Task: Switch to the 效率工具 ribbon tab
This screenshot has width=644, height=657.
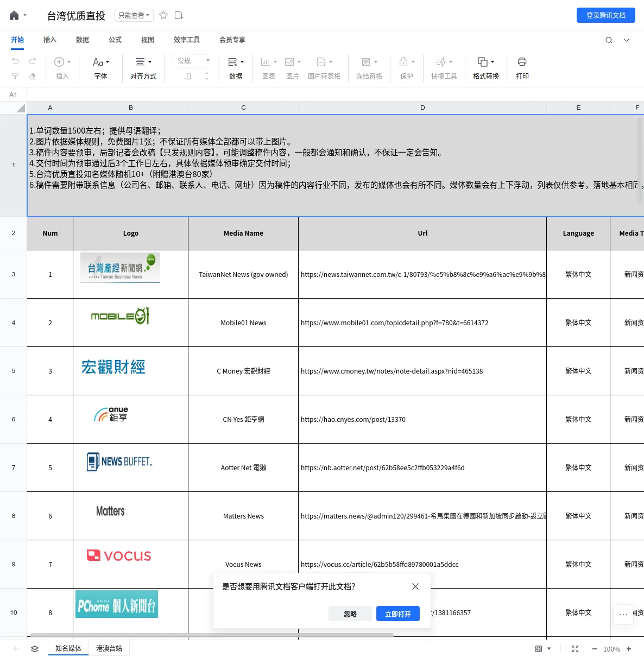Action: click(x=187, y=40)
